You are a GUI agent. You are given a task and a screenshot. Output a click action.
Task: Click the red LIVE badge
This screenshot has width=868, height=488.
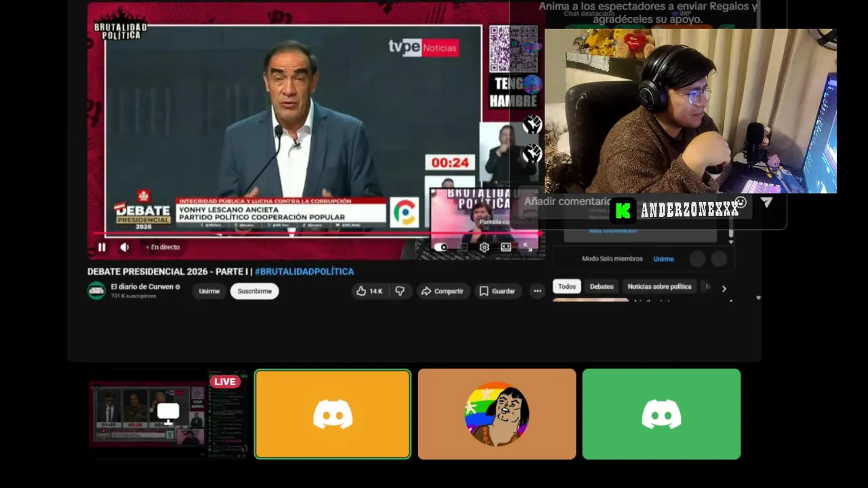(224, 382)
